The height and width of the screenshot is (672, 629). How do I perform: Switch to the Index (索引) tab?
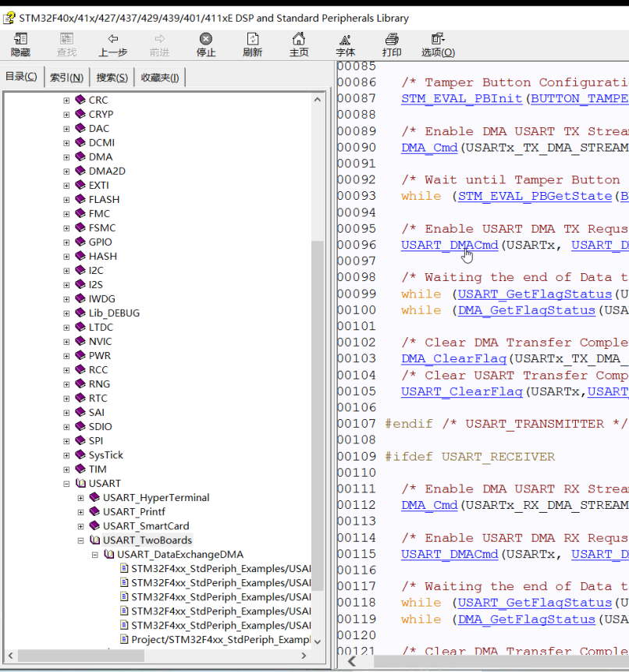pos(66,77)
